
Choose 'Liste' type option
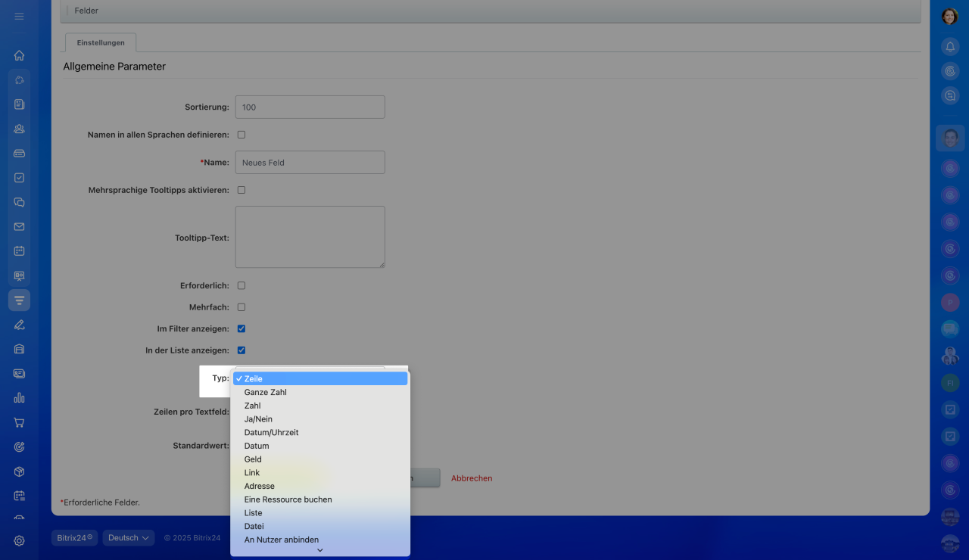coord(320,513)
